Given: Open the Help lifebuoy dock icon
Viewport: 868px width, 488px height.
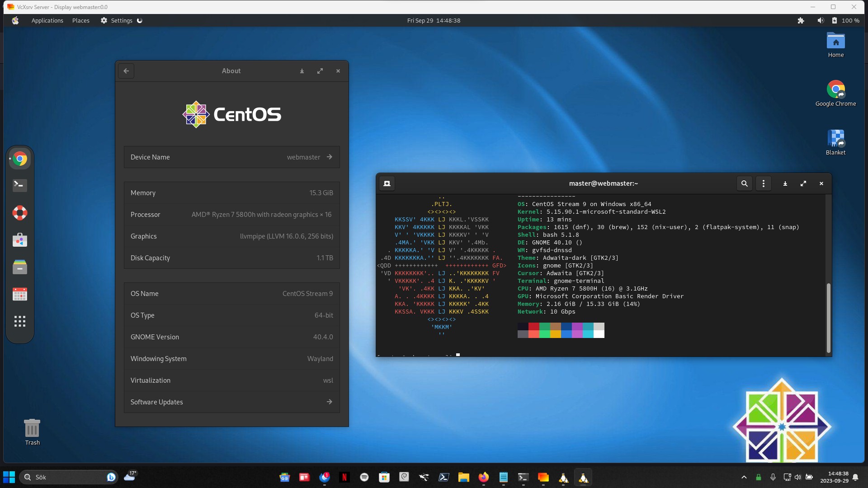Looking at the screenshot, I should [20, 213].
